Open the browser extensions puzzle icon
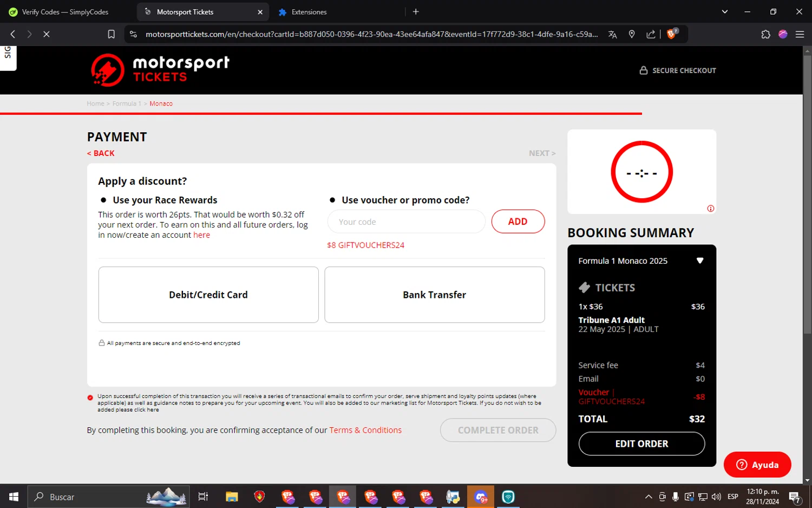The image size is (812, 508). (765, 34)
